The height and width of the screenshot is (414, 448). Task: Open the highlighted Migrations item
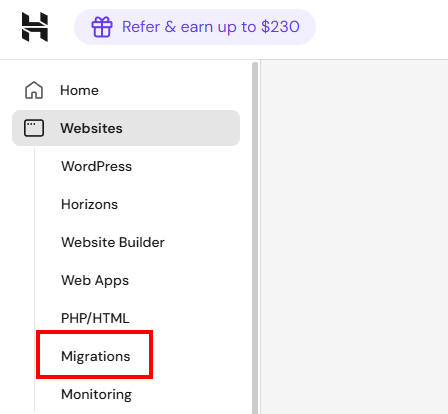click(96, 356)
